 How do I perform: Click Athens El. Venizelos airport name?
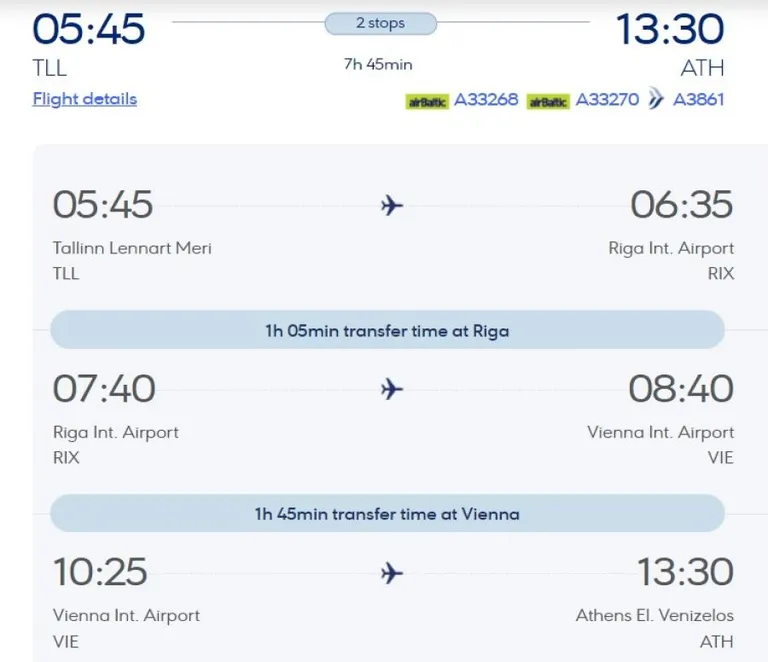(x=654, y=615)
